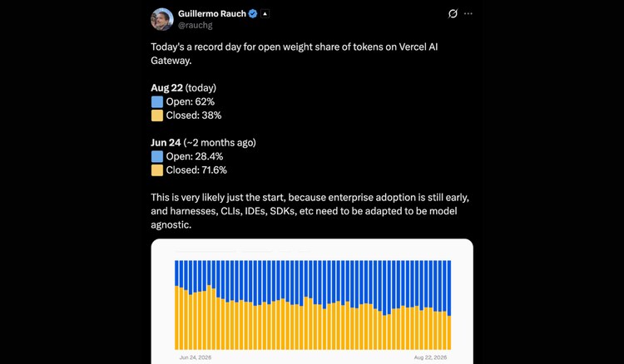Click the blue verified badge

[253, 13]
